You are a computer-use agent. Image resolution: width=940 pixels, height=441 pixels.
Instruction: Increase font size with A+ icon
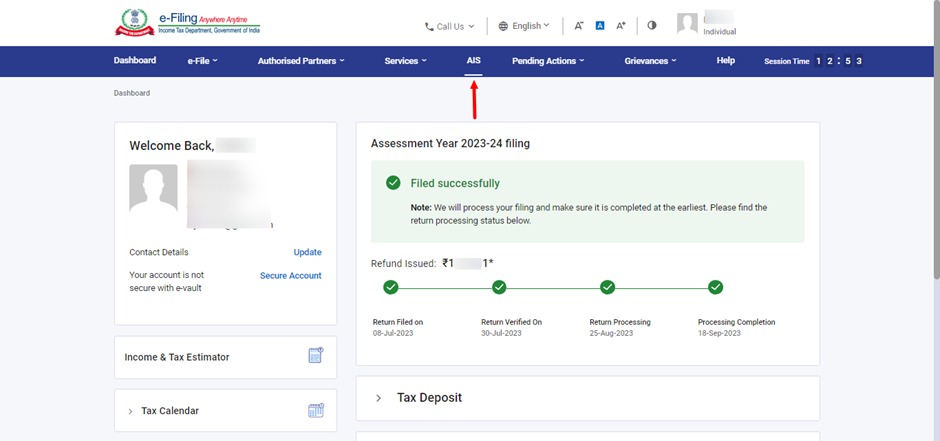621,26
